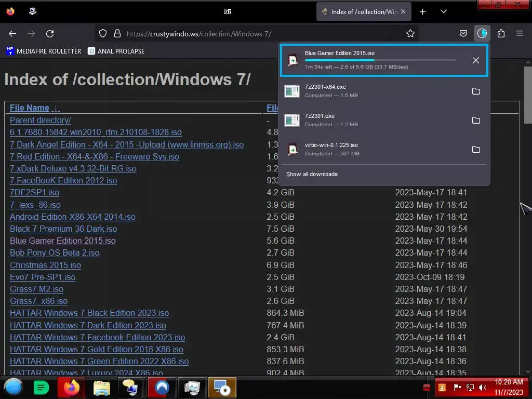Select the Index of /collection/Win tab
The height and width of the screenshot is (399, 532).
coord(364,12)
